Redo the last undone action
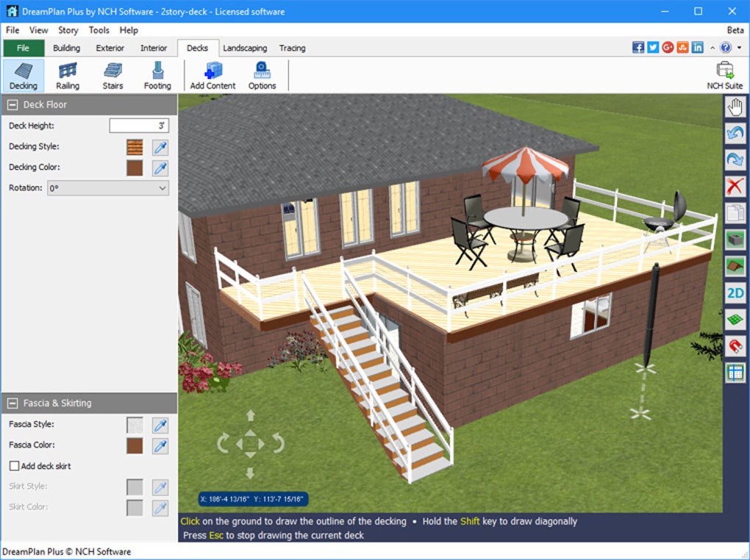The width and height of the screenshot is (750, 560). [735, 159]
